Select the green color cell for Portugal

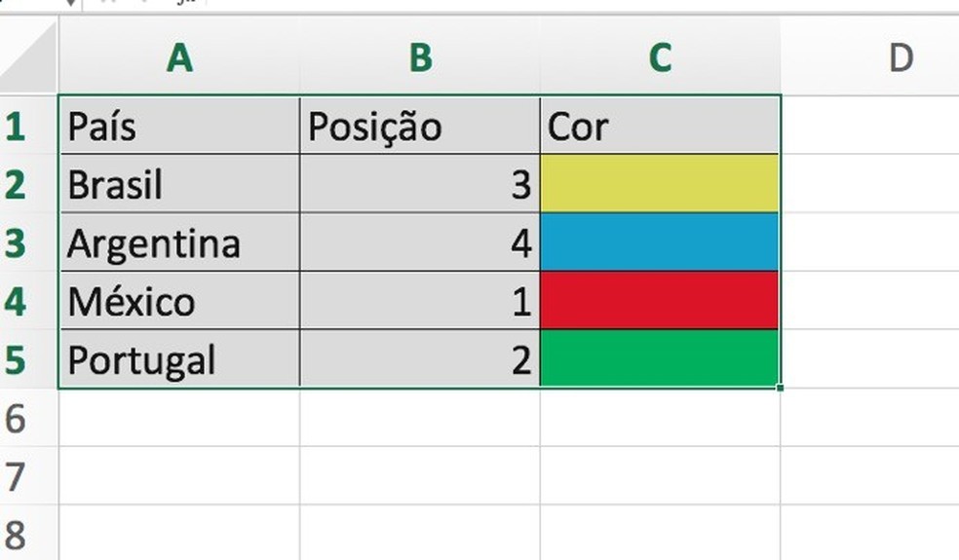pos(660,359)
